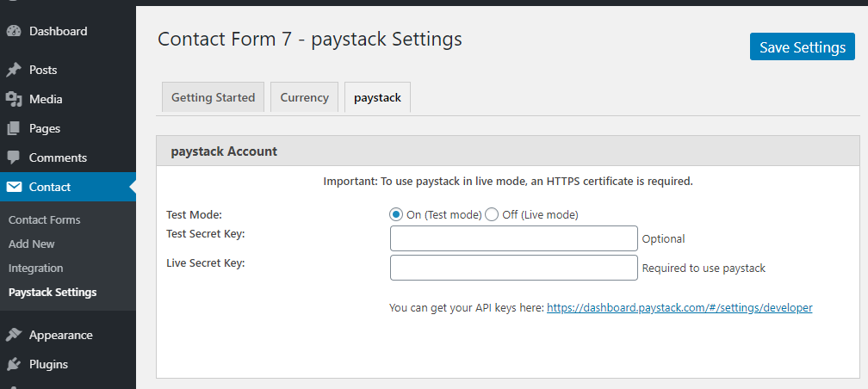Focus the Live Secret Key field

(x=514, y=268)
